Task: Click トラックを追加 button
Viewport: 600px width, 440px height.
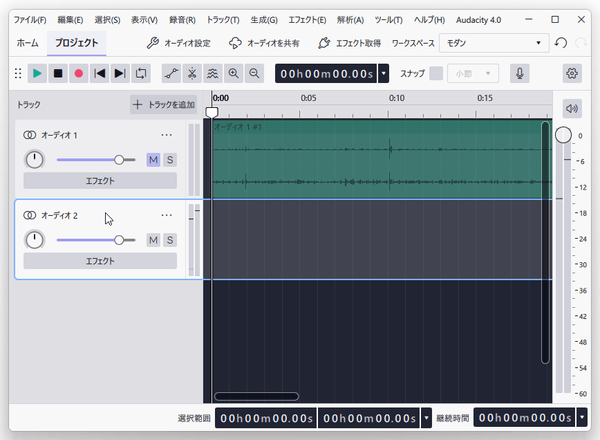Action: tap(164, 104)
